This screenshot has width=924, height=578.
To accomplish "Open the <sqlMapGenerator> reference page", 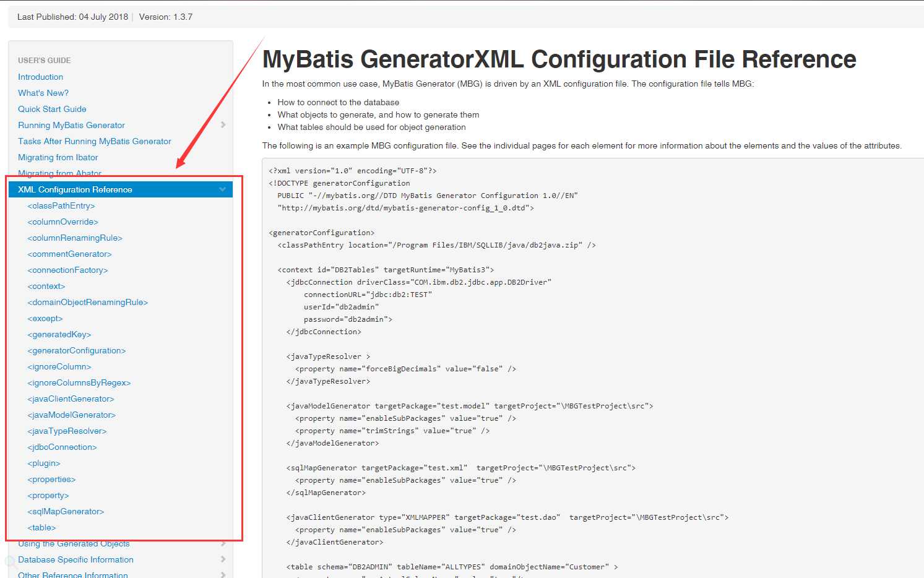I will (x=66, y=511).
